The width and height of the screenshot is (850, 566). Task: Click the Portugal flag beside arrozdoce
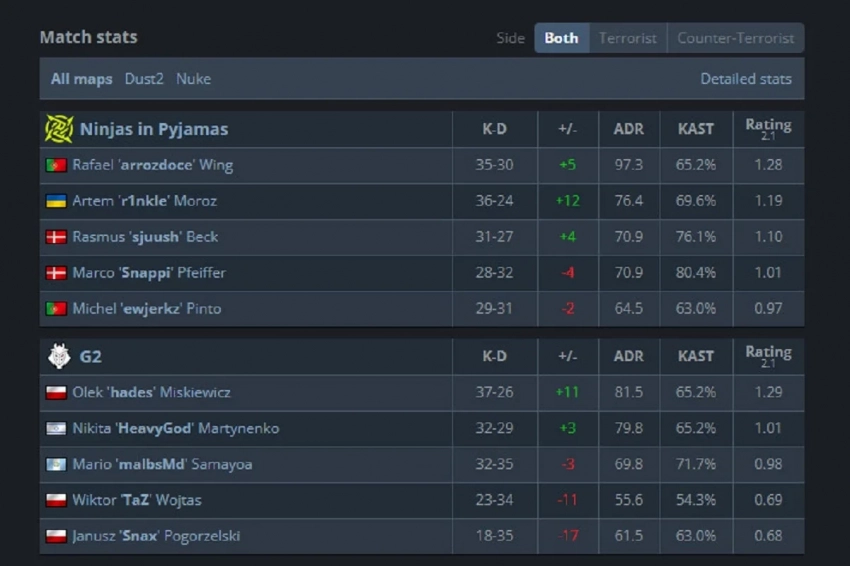[x=56, y=165]
